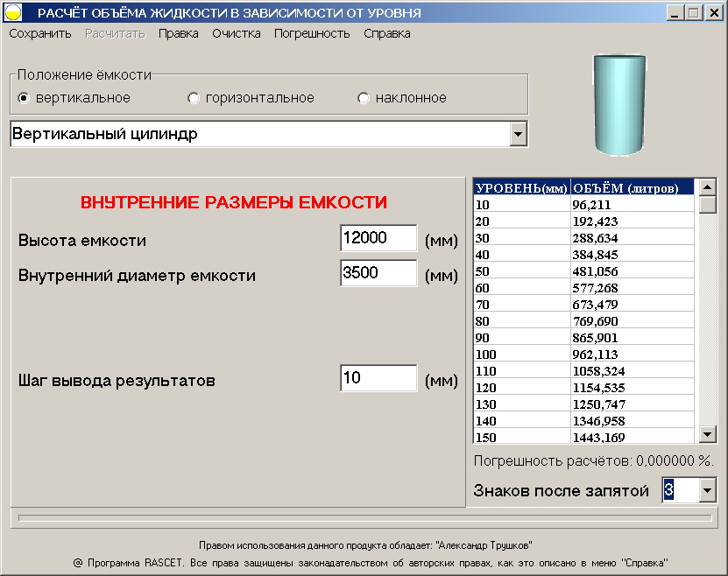The width and height of the screenshot is (728, 576).
Task: Click the down arrow of the results scrollbar
Action: 706,433
